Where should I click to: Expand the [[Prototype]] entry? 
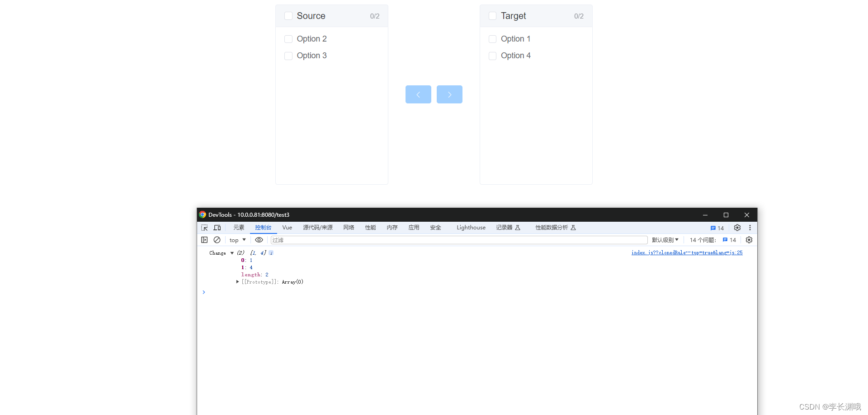(237, 282)
